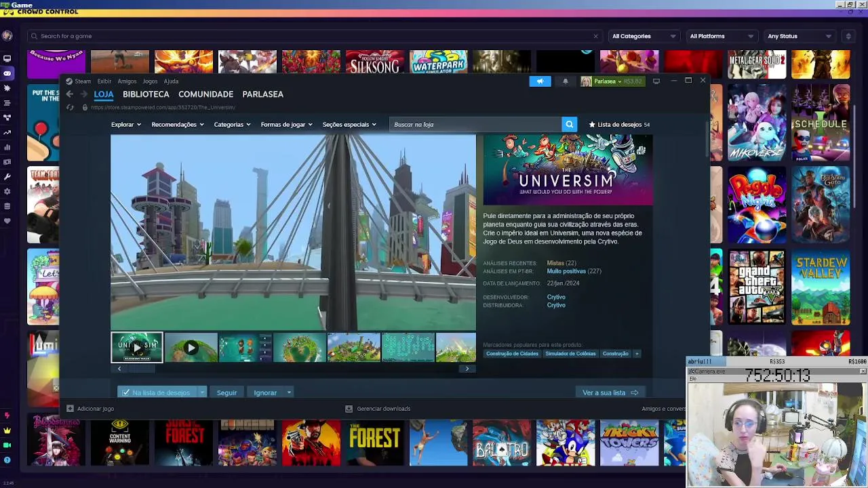Select the heart-shaped island screenshot thumbnail
The height and width of the screenshot is (488, 868).
(300, 348)
